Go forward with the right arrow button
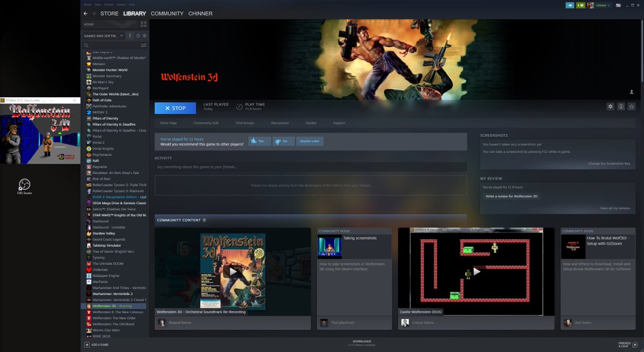The width and height of the screenshot is (644, 352). tap(93, 13)
